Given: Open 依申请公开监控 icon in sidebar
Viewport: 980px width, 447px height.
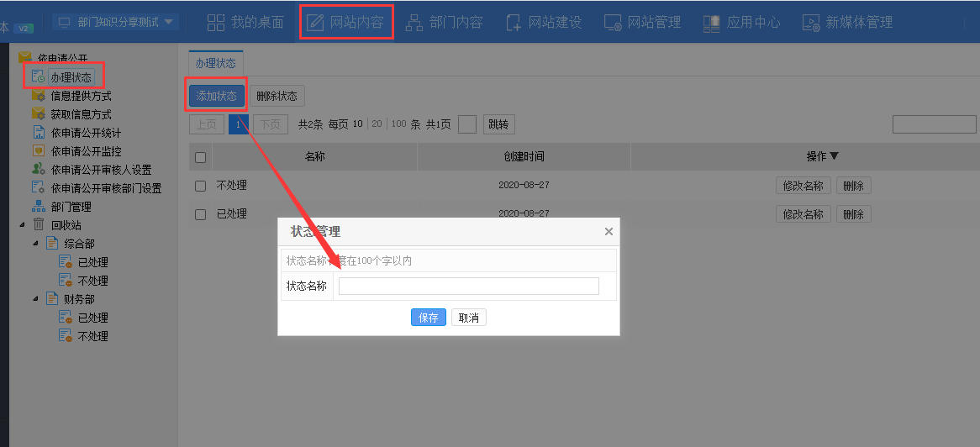Looking at the screenshot, I should tap(38, 151).
